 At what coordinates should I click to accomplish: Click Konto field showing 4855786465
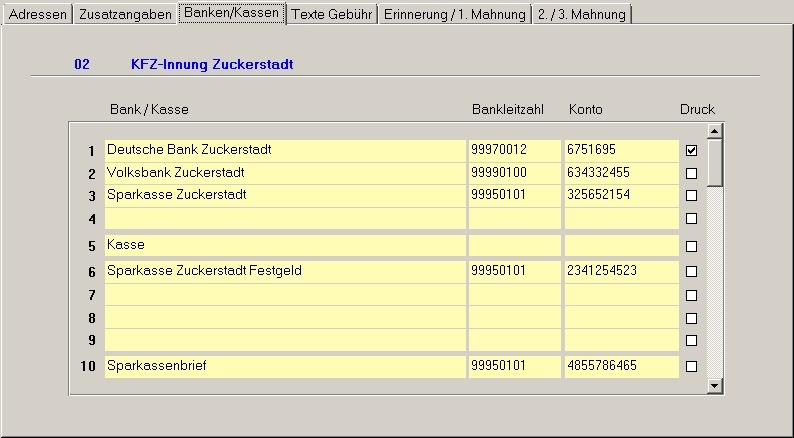(620, 366)
